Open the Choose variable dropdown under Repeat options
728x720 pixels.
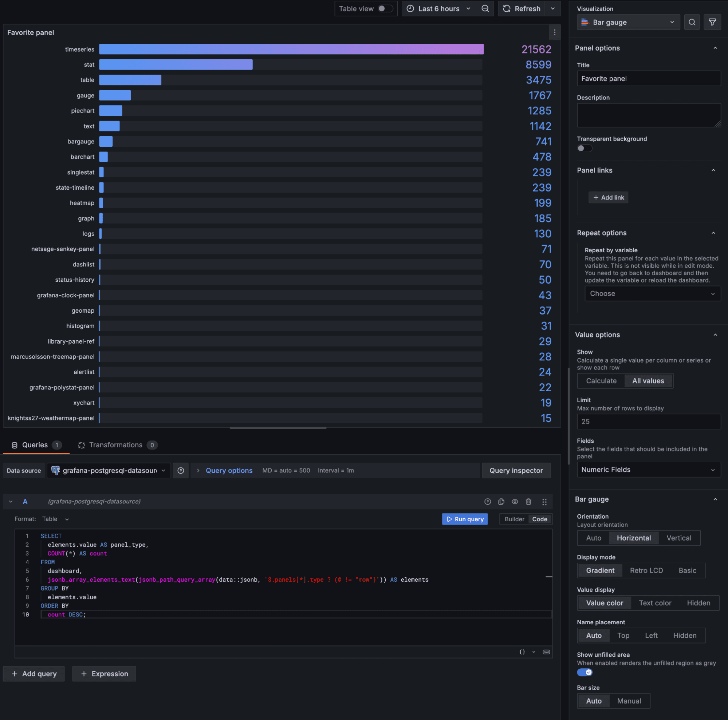[x=652, y=293]
